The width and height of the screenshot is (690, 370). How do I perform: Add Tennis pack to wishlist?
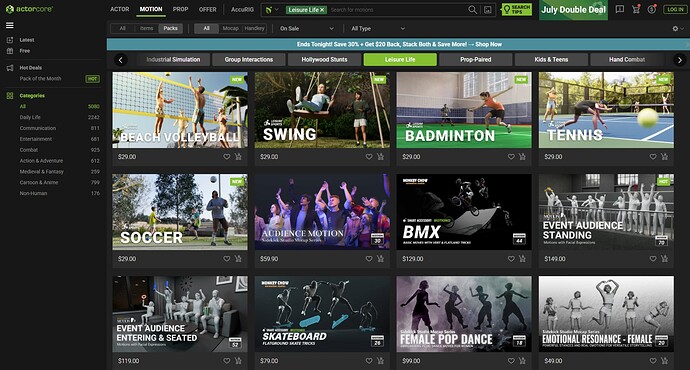(653, 157)
